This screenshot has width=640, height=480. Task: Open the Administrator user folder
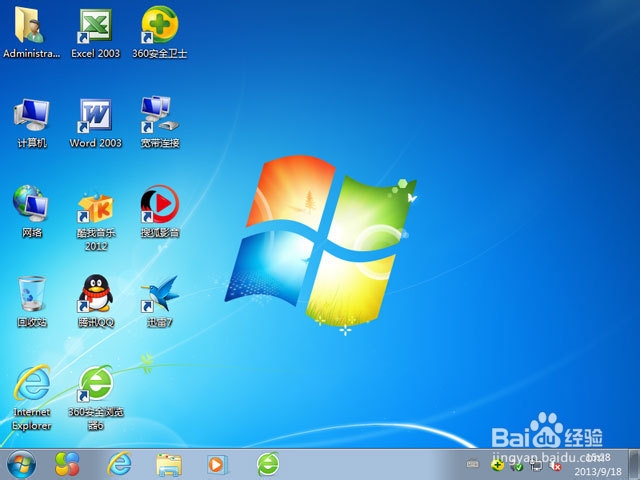(x=31, y=32)
